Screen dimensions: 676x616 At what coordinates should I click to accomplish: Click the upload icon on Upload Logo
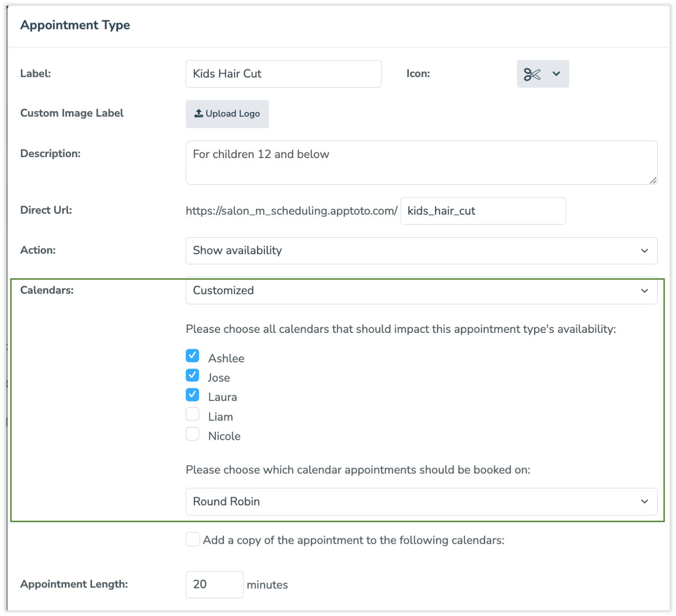click(199, 113)
